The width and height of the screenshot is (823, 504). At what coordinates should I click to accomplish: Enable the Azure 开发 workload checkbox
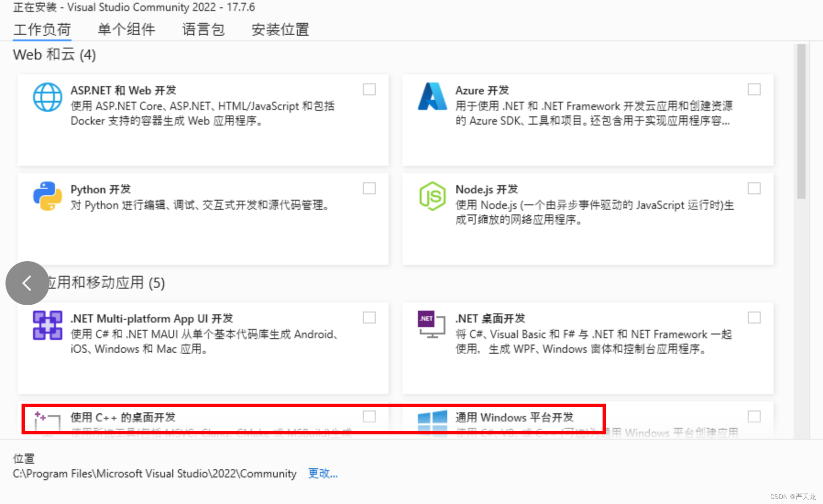pyautogui.click(x=754, y=89)
